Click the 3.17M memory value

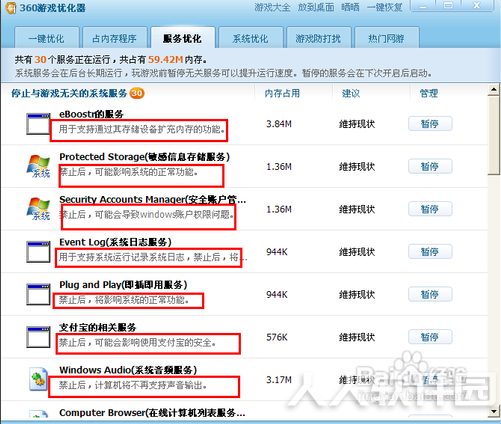tap(279, 380)
